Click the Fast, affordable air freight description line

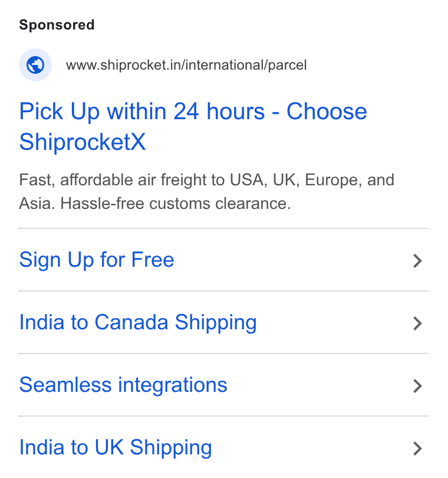[x=206, y=179]
